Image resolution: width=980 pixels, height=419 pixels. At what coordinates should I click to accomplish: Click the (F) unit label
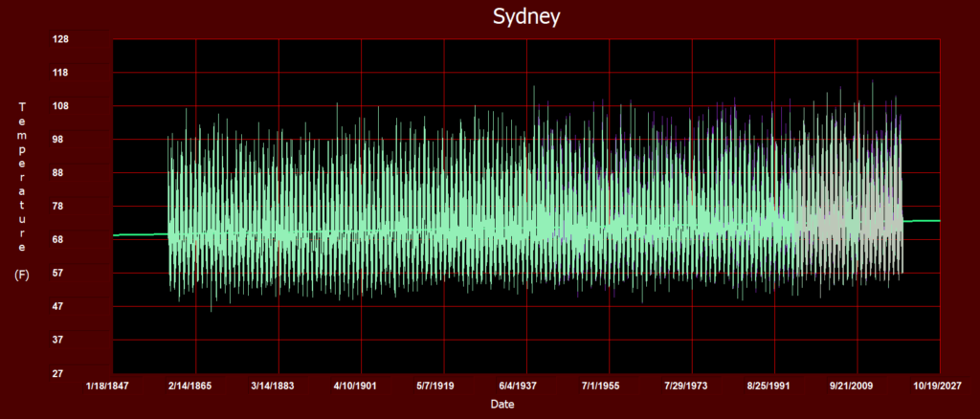pos(22,276)
